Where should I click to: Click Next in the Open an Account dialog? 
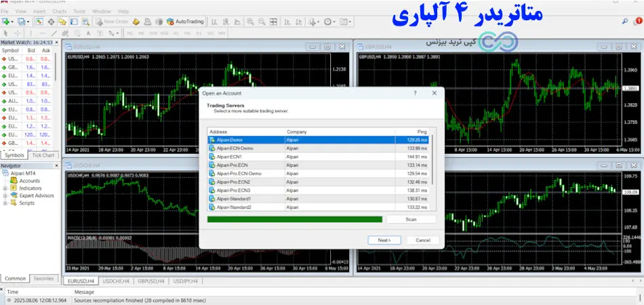[x=384, y=240]
